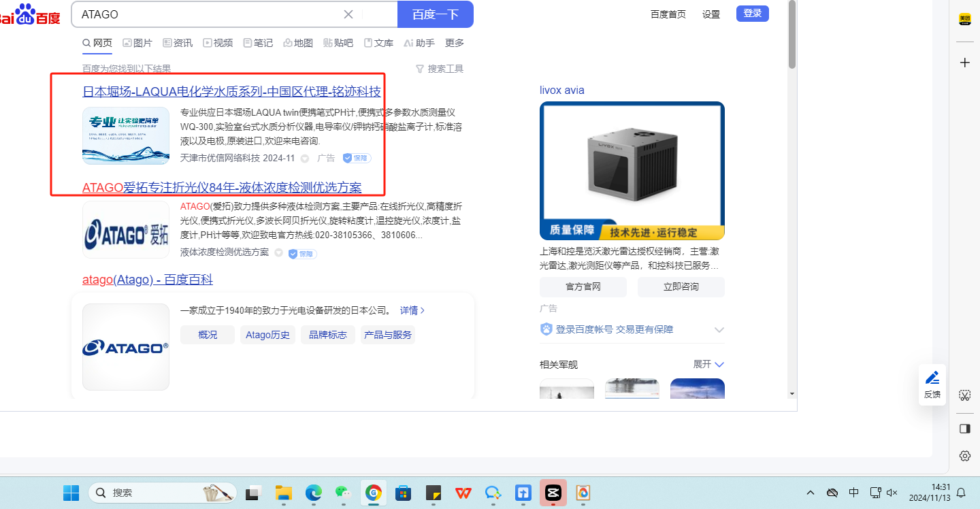Click the 立即咨询 button
980x509 pixels.
[681, 286]
